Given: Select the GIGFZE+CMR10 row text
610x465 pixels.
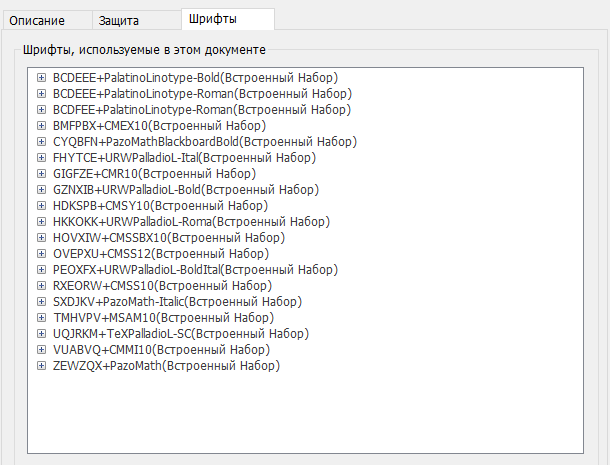Looking at the screenshot, I should pyautogui.click(x=154, y=174).
